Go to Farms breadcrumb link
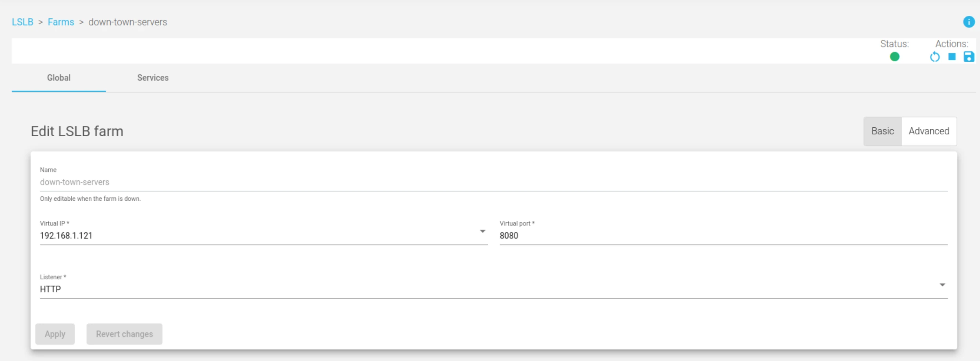Viewport: 980px width, 361px height. tap(61, 22)
